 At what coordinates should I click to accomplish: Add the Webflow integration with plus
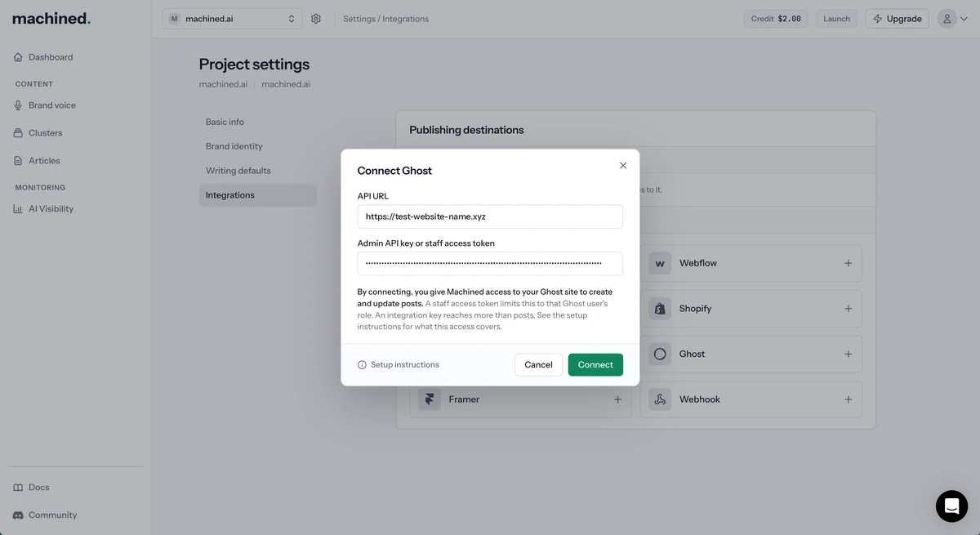point(848,263)
